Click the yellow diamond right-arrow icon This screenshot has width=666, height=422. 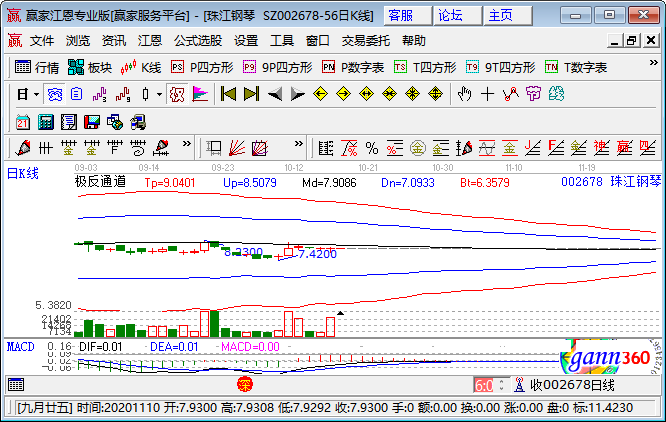coord(343,94)
